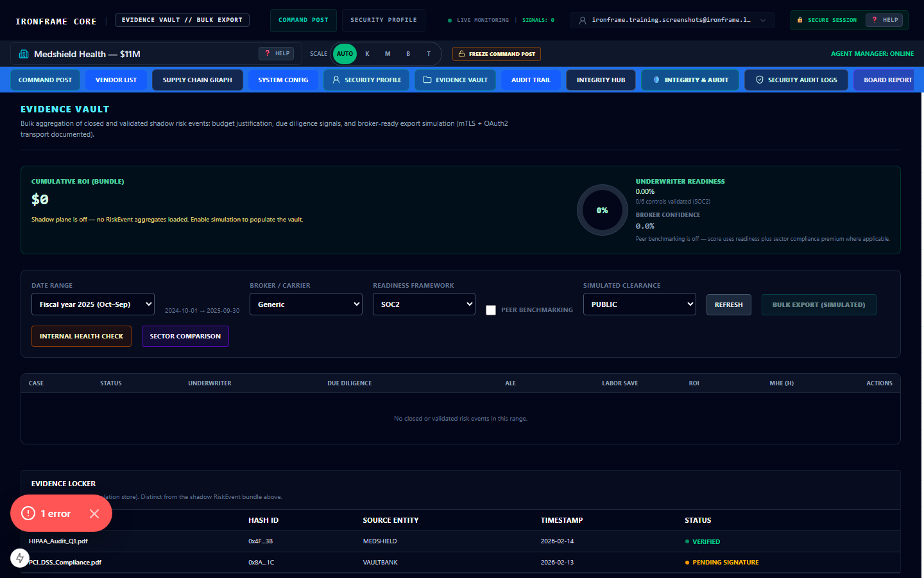Click hash ID 0x8A...1C
The image size is (924, 578).
(x=261, y=563)
